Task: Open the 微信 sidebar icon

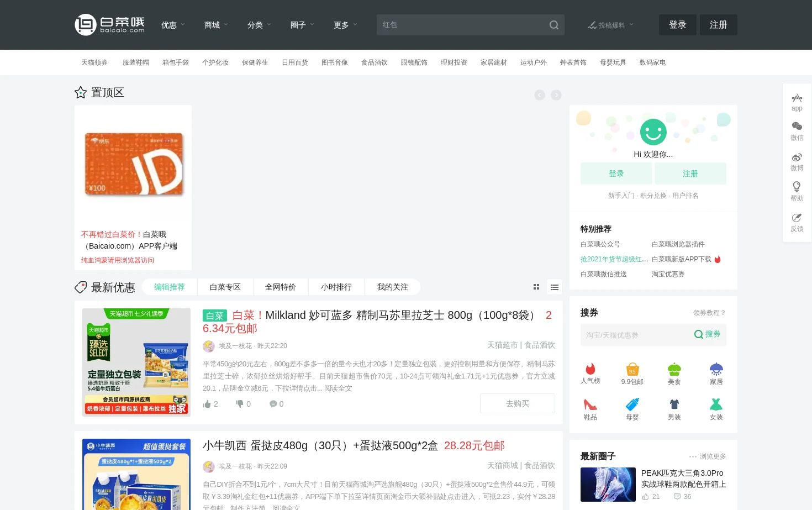Action: (797, 132)
